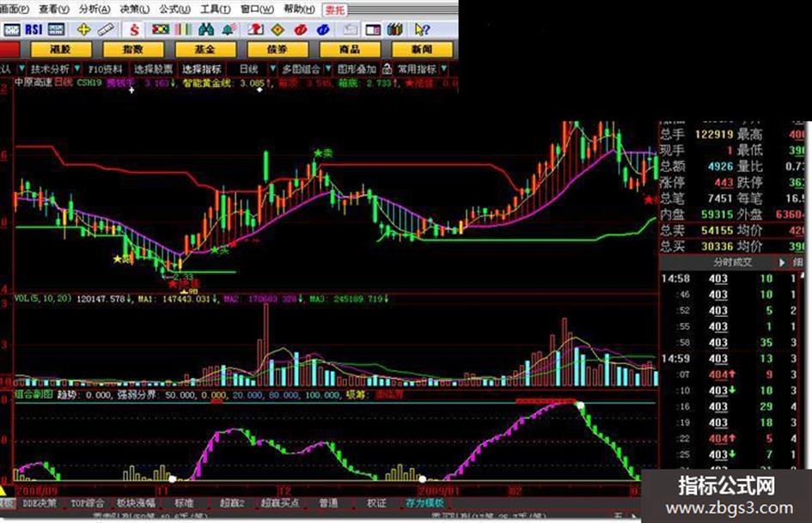Image resolution: width=812 pixels, height=523 pixels.
Task: Switch to the 板块涨幅 bottom tab
Action: (136, 502)
